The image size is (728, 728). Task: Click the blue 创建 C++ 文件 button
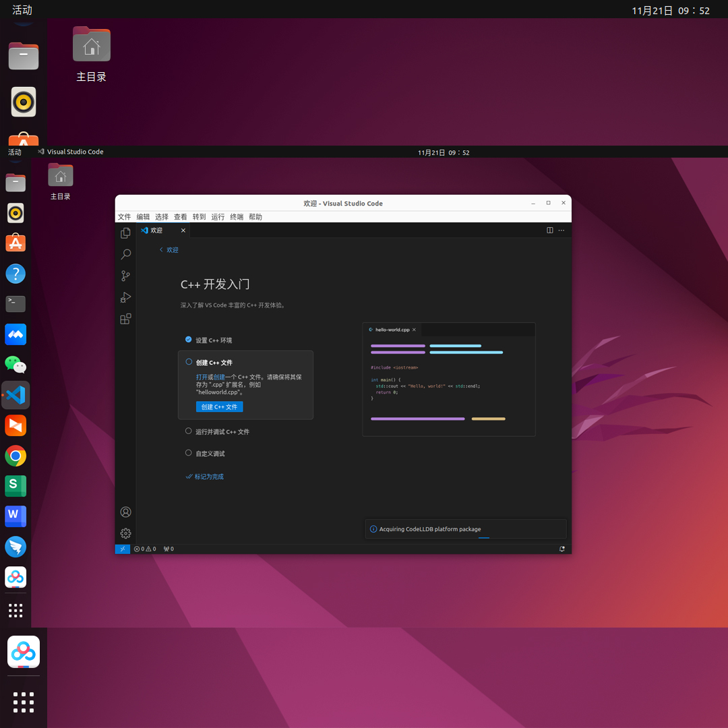tap(219, 406)
